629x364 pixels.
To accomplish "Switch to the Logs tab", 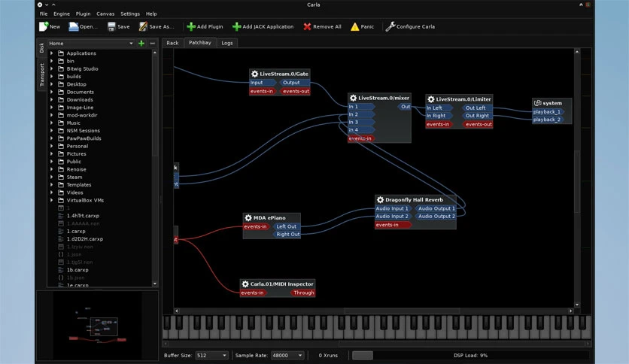I will click(227, 43).
